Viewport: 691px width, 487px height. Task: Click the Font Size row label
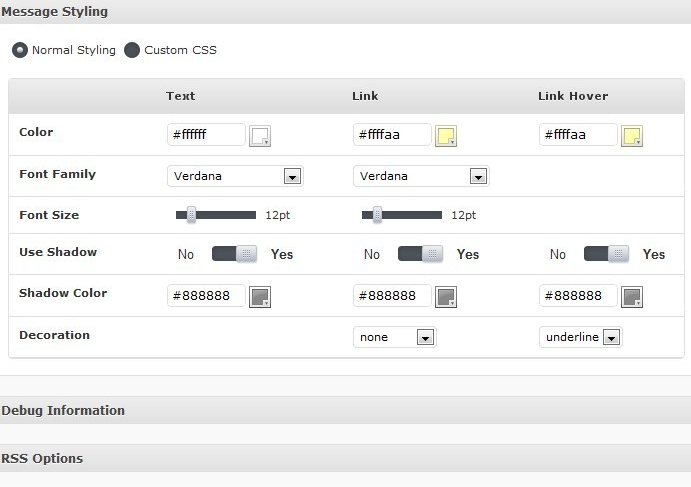click(x=49, y=215)
